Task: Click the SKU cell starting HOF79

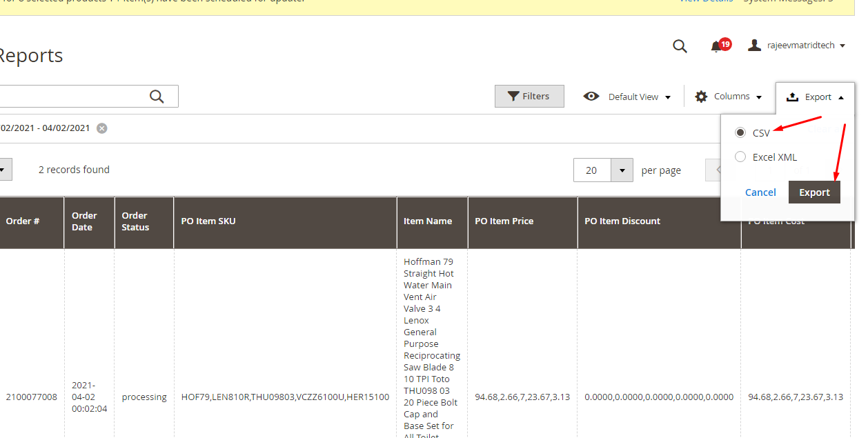Action: coord(285,397)
